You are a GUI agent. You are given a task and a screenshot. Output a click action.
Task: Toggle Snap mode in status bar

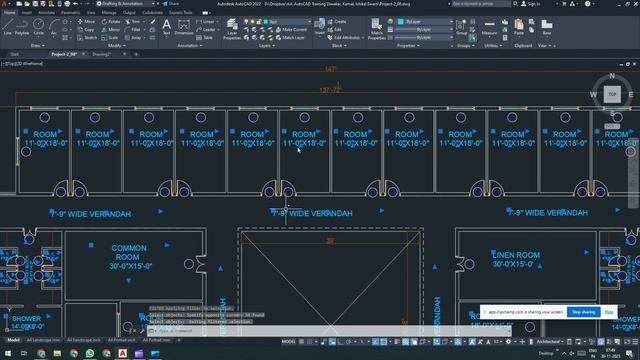[x=309, y=342]
